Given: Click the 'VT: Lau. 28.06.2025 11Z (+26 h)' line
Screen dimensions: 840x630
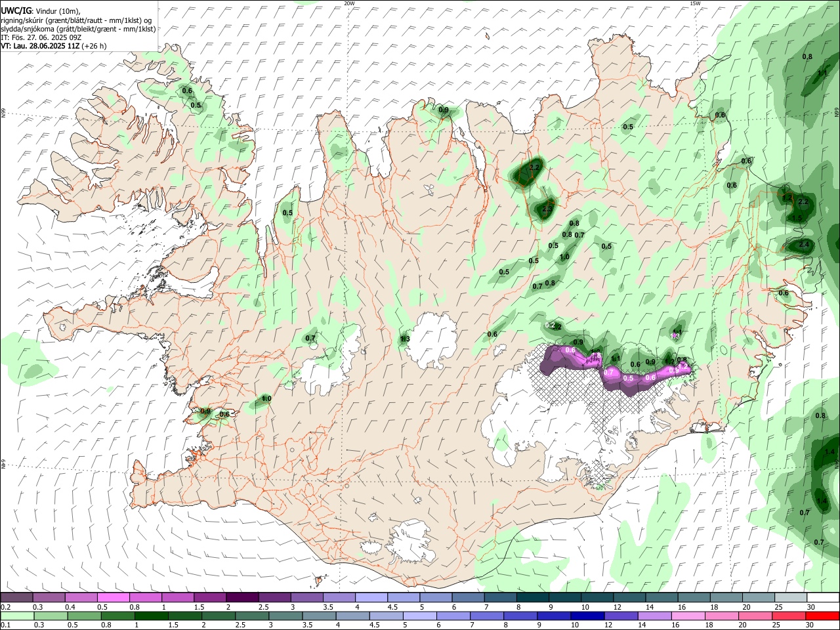Looking at the screenshot, I should [x=54, y=46].
